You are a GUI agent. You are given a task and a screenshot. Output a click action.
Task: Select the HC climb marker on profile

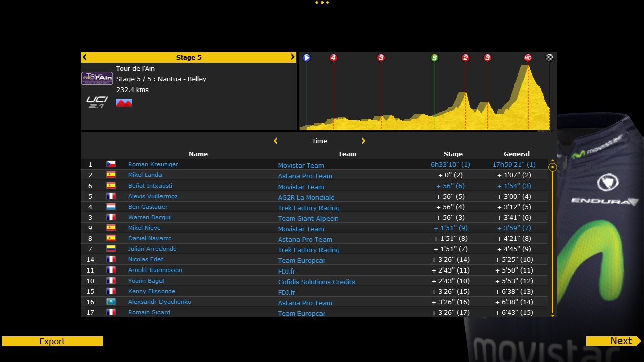(527, 58)
